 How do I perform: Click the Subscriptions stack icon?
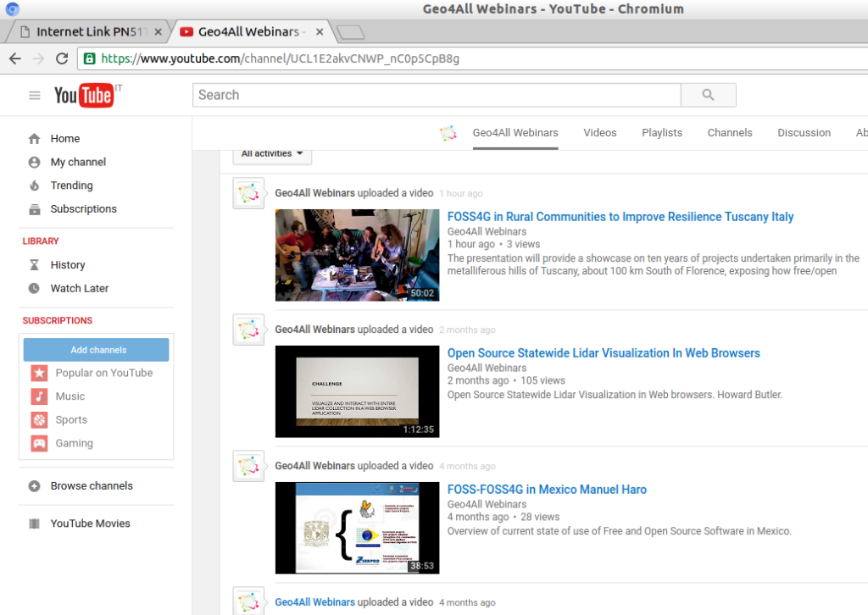34,209
